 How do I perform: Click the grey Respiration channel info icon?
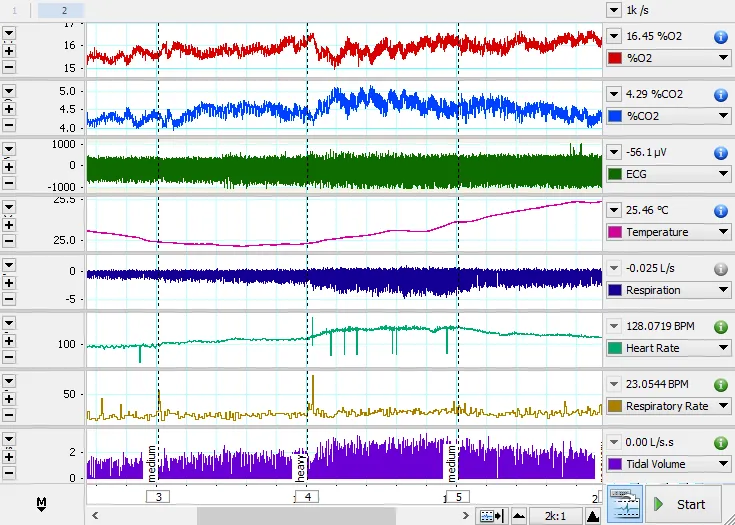coord(720,269)
